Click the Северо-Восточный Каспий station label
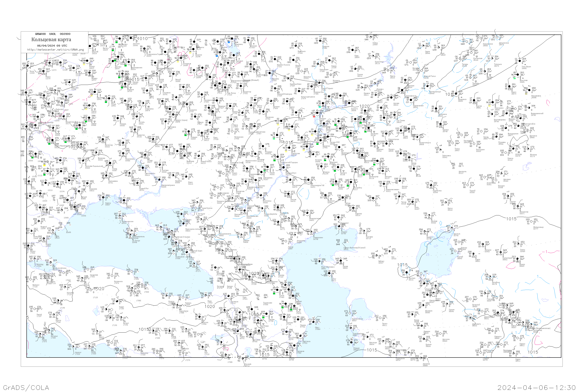588x392 pixels. click(354, 248)
